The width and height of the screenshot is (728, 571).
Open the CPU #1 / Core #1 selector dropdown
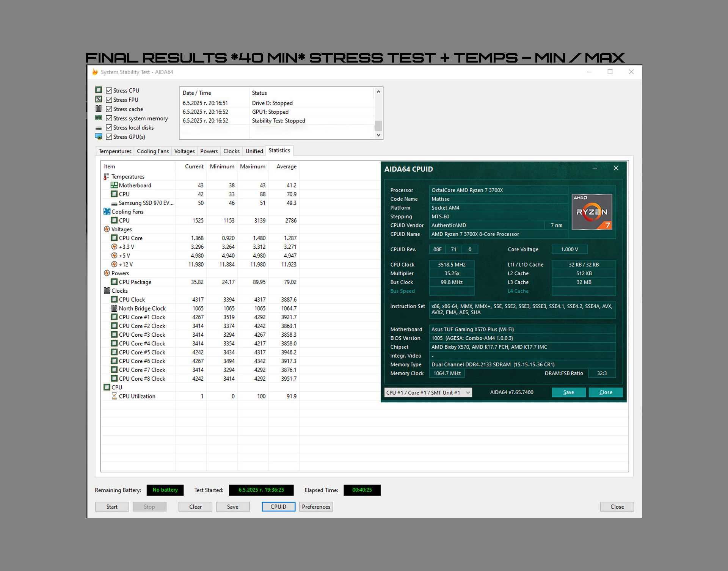click(x=428, y=393)
